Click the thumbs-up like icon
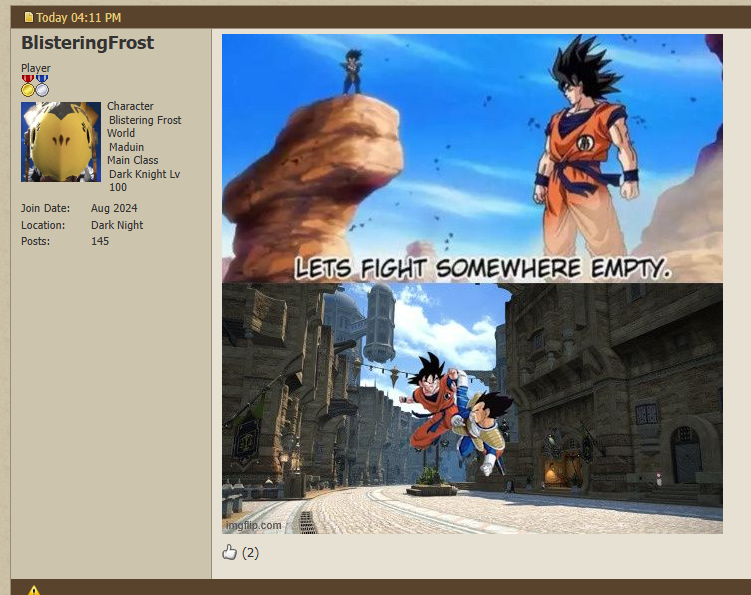 tap(229, 552)
